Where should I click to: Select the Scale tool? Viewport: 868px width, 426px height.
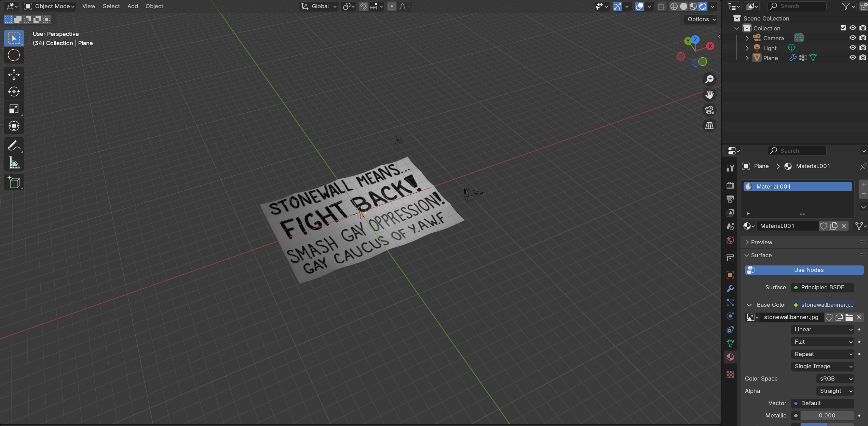pos(14,109)
